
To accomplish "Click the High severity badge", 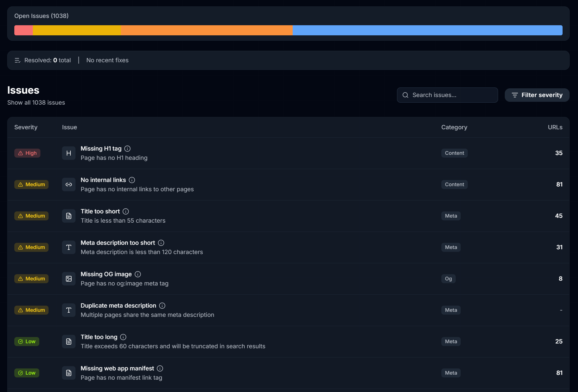I will coord(27,153).
